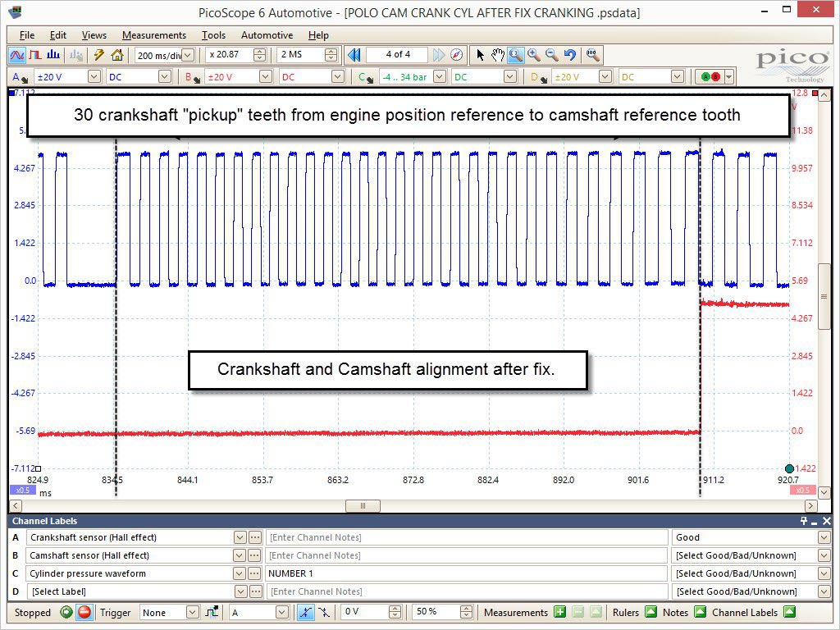Open Channel C -4..34 bar range dropdown
Image resolution: width=840 pixels, height=630 pixels.
pos(440,76)
